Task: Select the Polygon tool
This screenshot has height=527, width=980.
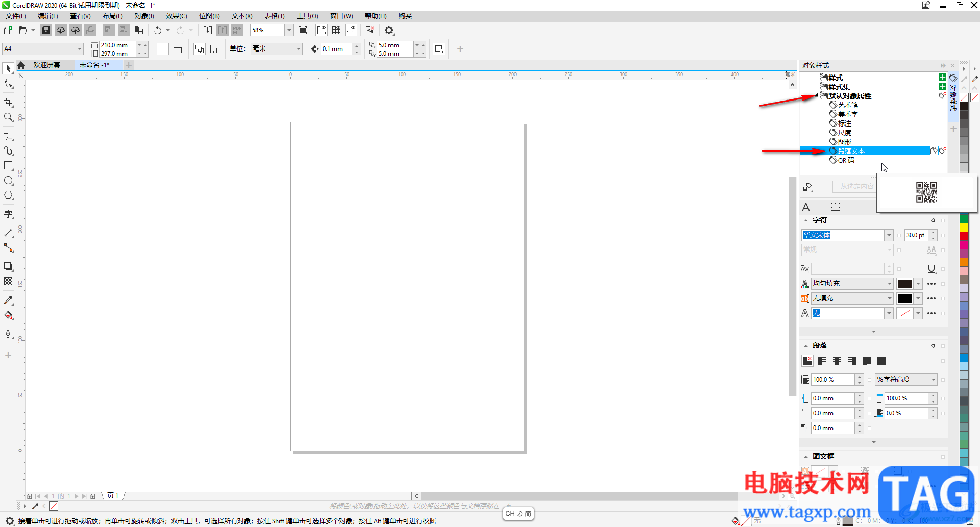Action: (x=8, y=195)
